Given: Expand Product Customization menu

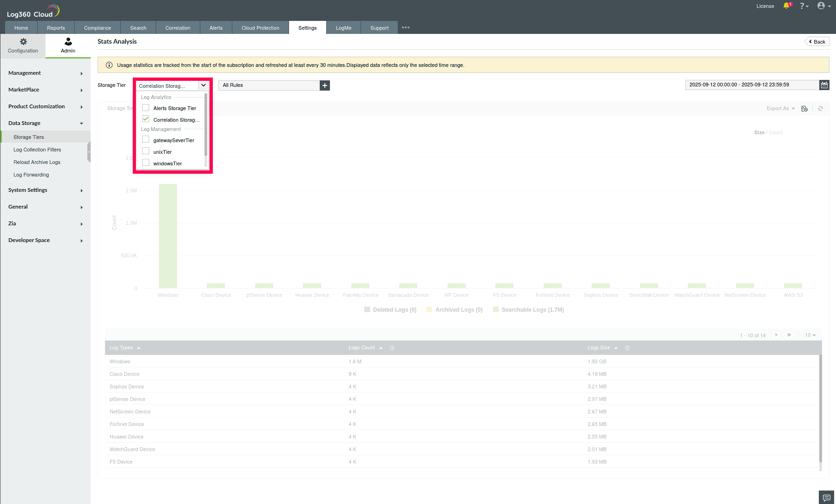Looking at the screenshot, I should click(46, 106).
